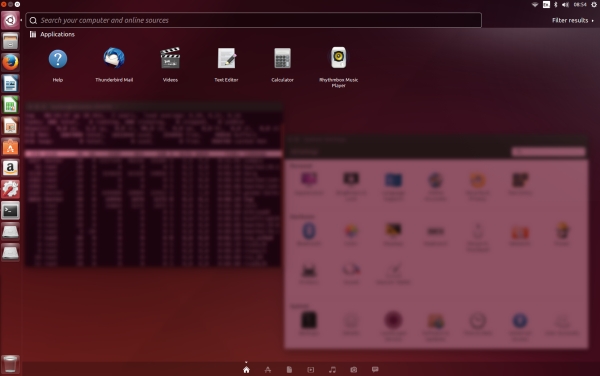Open the Wi-Fi network indicator
This screenshot has width=600, height=376.
pos(535,5)
